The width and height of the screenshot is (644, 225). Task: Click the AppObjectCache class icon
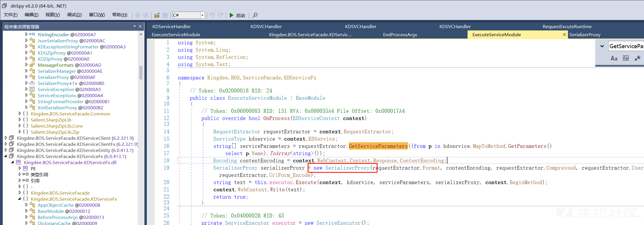click(x=32, y=205)
